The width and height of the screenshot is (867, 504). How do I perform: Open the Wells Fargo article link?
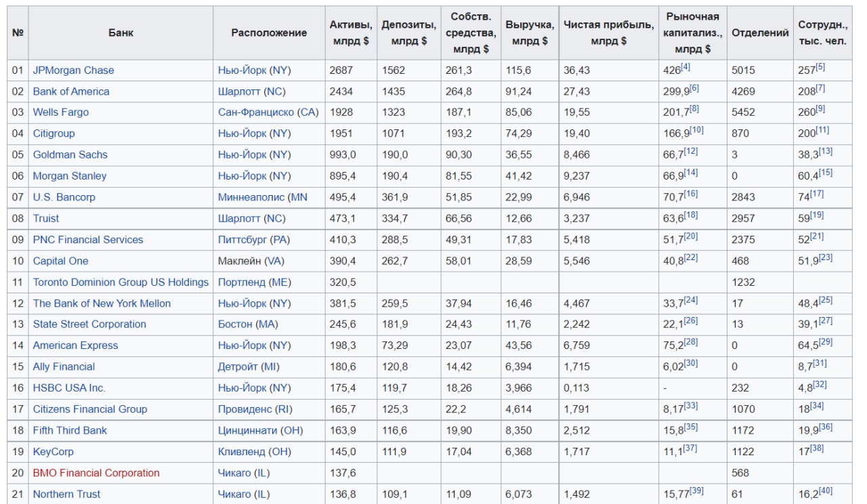pos(61,112)
